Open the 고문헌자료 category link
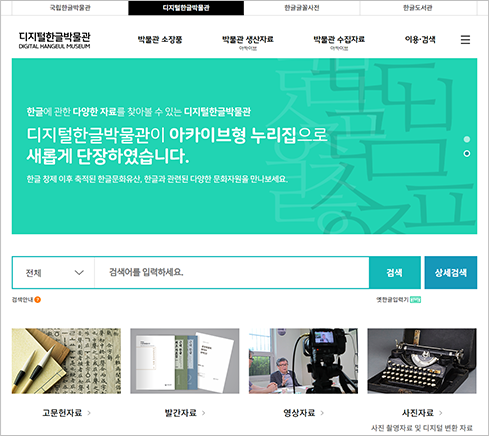489x436 pixels. coord(62,413)
